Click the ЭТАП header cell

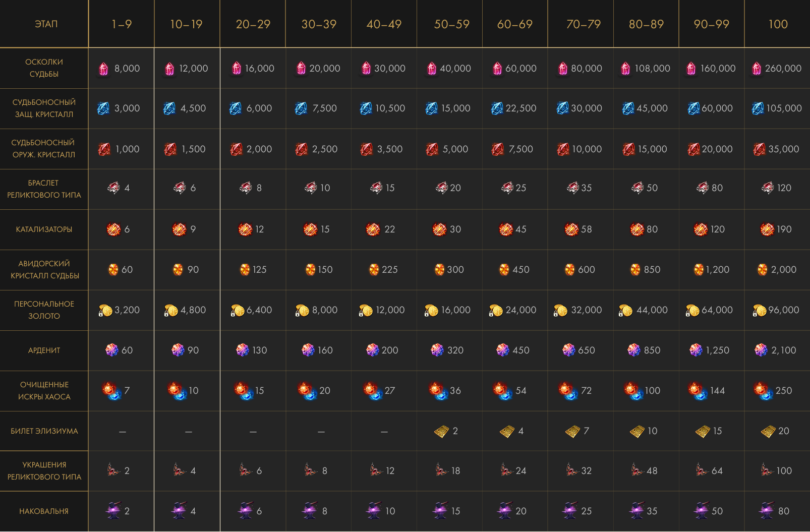click(x=46, y=24)
